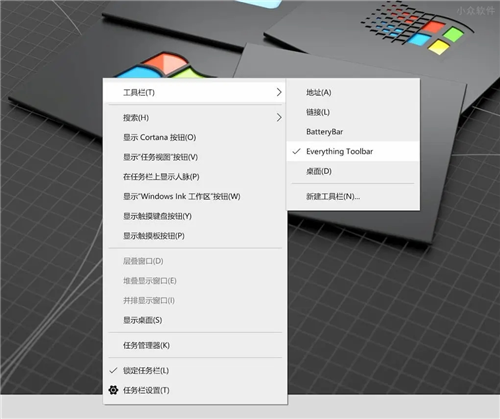Toggle the Everything Toolbar entry
Viewport: 500px width, 419px height.
click(353, 151)
